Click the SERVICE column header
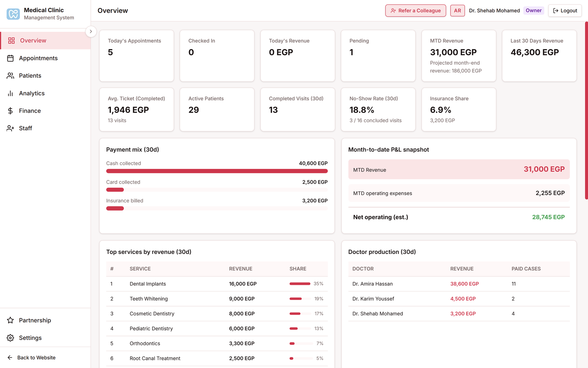 pyautogui.click(x=140, y=269)
